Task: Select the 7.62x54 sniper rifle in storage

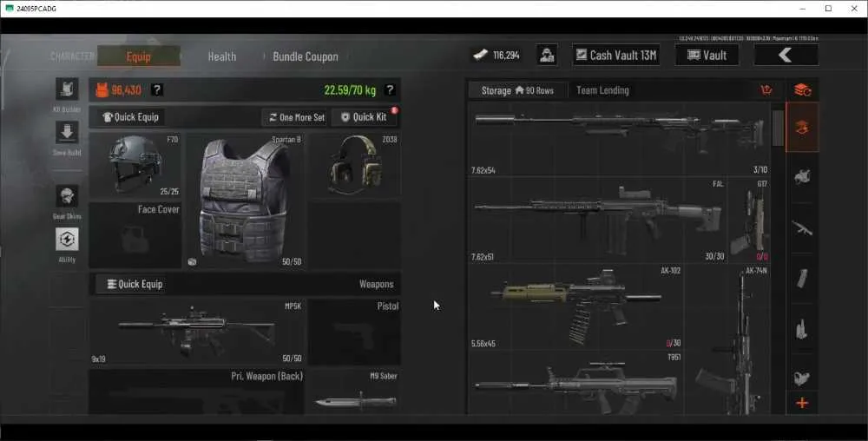Action: click(620, 140)
